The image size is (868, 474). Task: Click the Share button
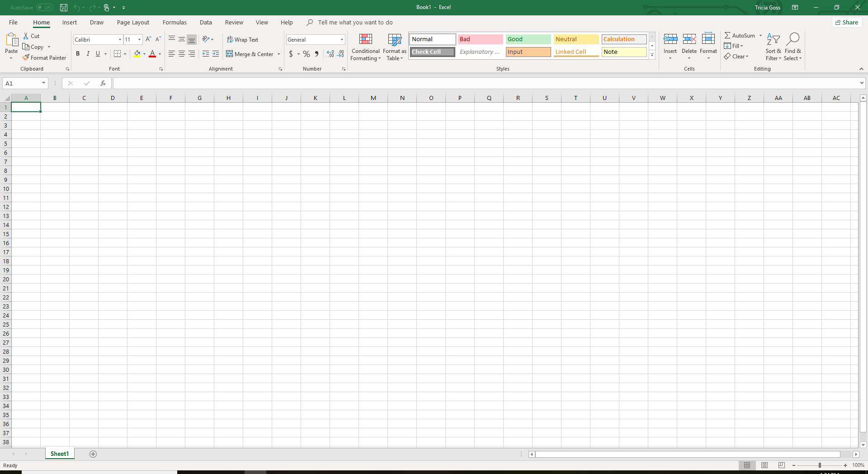[x=846, y=22]
